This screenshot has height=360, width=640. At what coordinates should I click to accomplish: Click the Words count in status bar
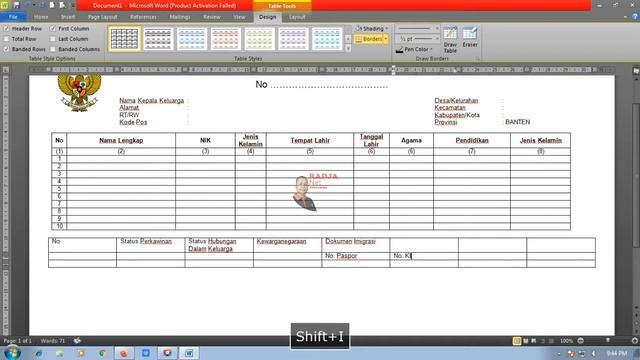(53, 340)
